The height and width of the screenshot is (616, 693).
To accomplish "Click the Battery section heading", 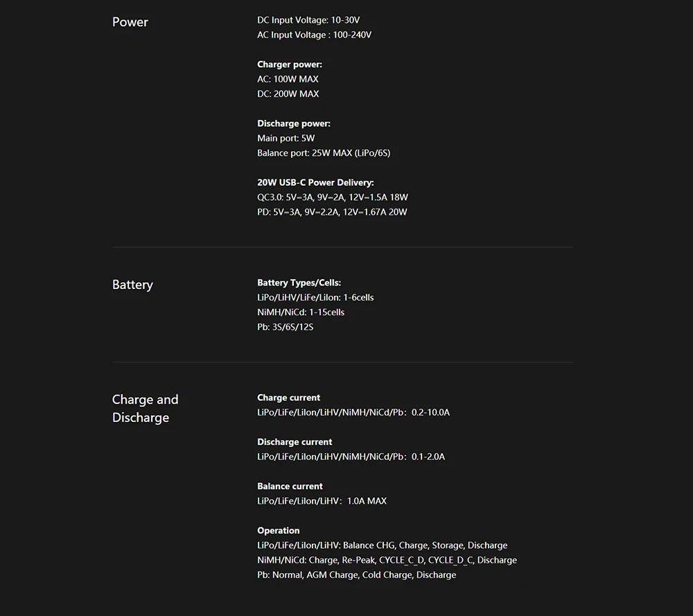I will tap(132, 285).
